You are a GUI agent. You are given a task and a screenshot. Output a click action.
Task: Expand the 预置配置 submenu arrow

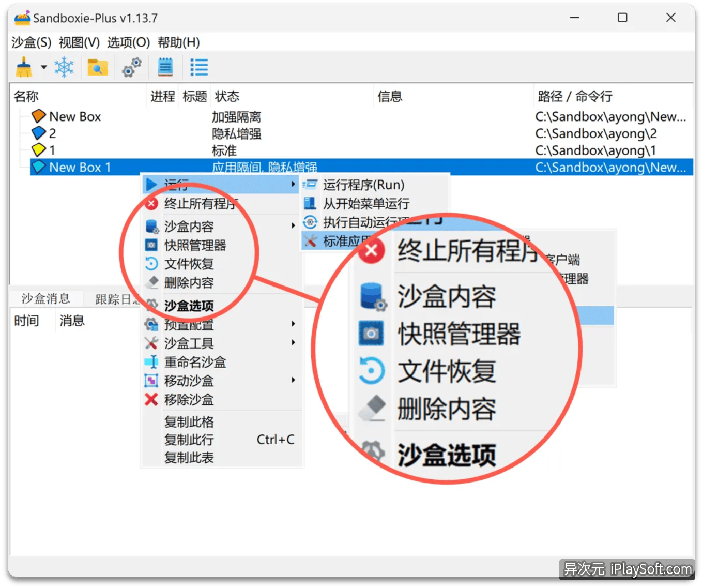click(x=293, y=324)
